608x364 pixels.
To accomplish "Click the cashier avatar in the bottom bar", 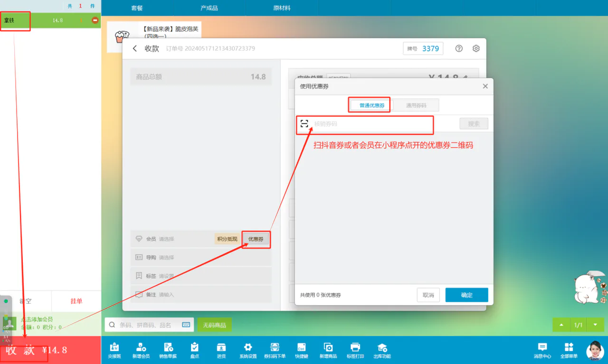I will coord(595,350).
